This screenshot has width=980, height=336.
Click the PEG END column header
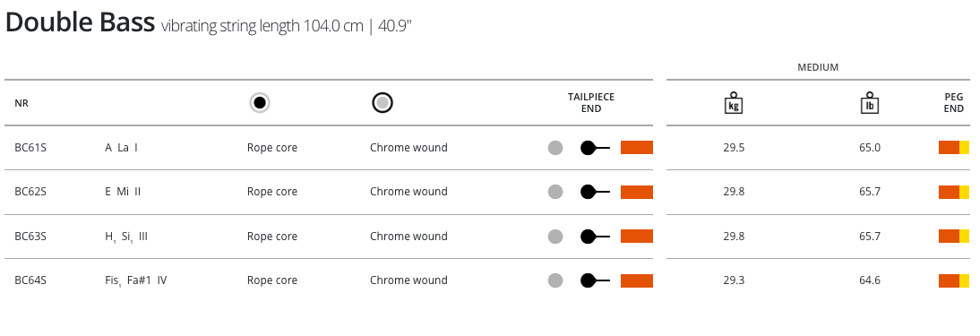(x=954, y=103)
